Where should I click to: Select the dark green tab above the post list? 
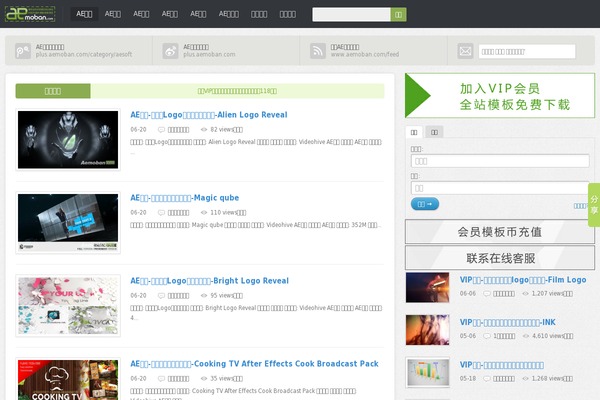(x=53, y=91)
